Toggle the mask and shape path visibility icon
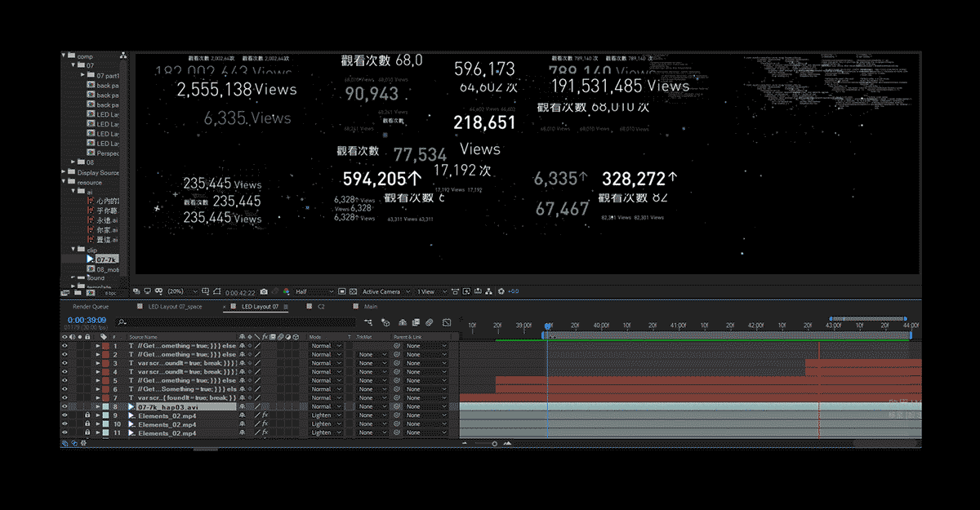This screenshot has width=980, height=510. point(217,291)
